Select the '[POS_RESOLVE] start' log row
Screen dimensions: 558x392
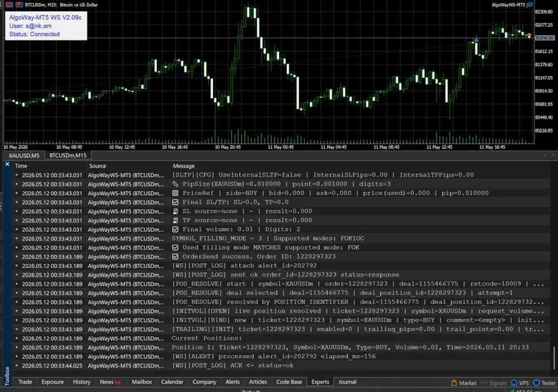pyautogui.click(x=281, y=284)
